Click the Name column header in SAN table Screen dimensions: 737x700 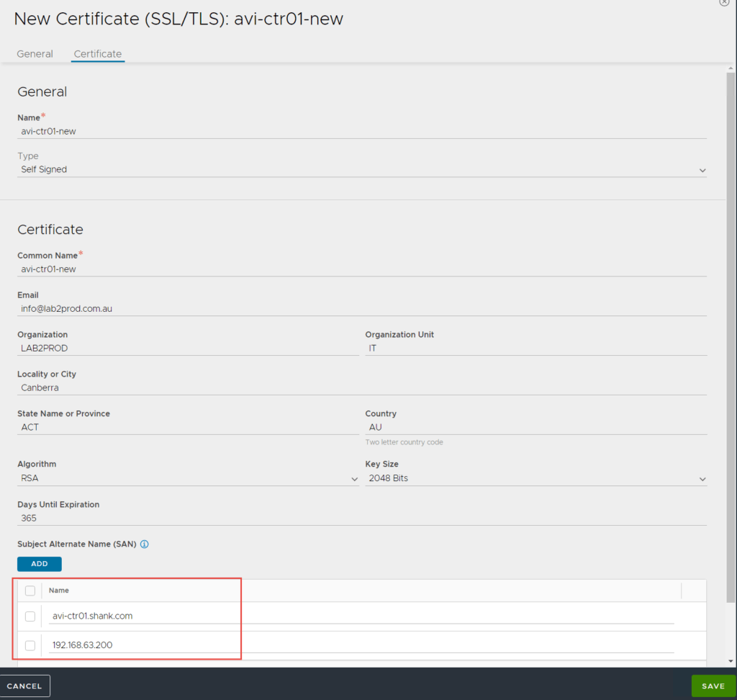coord(59,591)
